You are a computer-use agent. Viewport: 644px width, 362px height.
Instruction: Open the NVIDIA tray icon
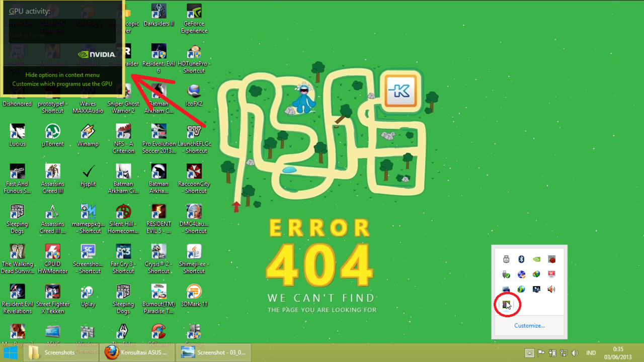(x=536, y=259)
